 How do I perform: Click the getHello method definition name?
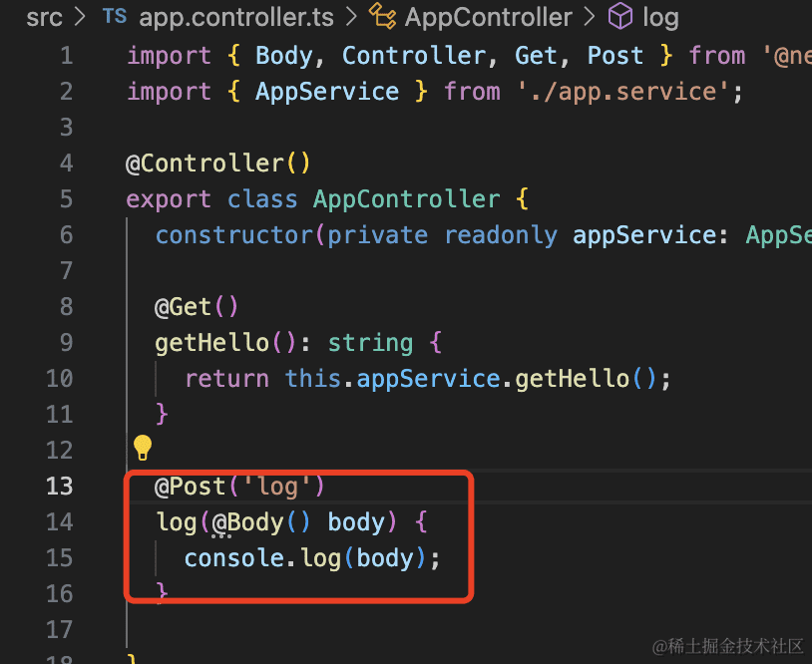211,343
